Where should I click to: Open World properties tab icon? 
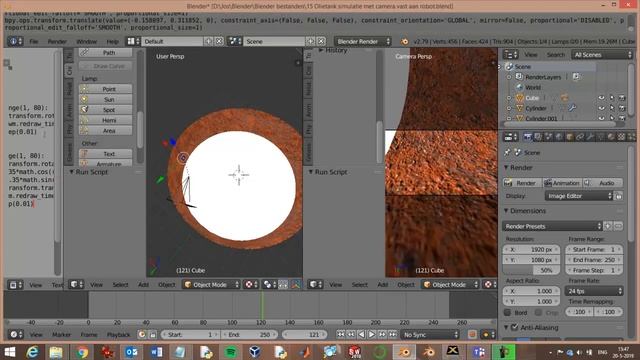tap(559, 137)
